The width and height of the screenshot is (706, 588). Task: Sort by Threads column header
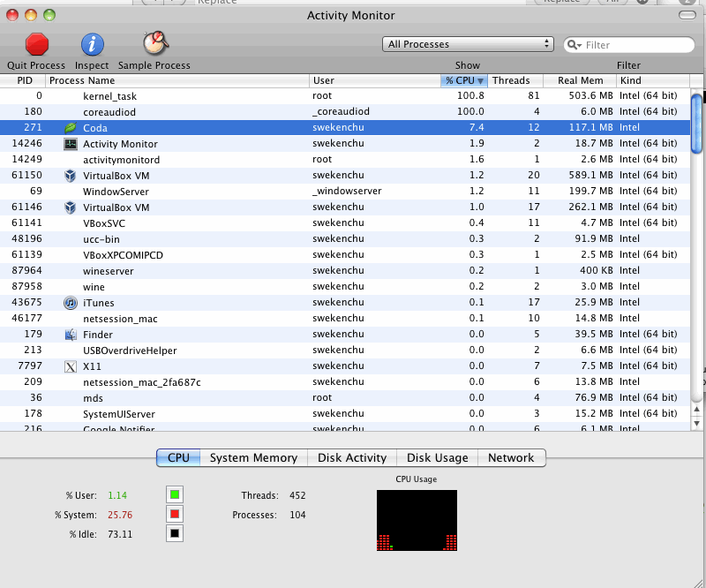coord(515,80)
